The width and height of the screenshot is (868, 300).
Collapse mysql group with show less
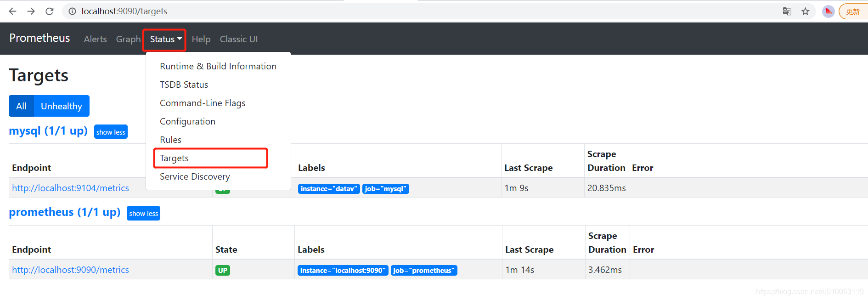(111, 132)
